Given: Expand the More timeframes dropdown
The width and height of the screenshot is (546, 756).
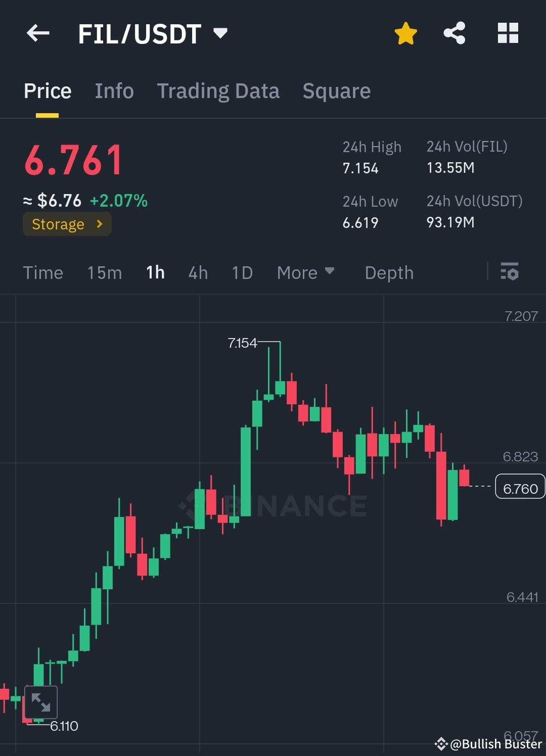Looking at the screenshot, I should tap(305, 272).
